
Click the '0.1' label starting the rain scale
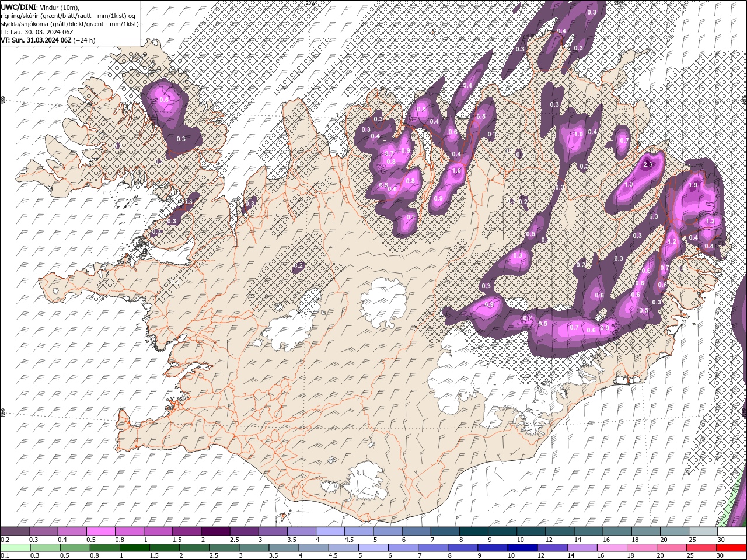click(5, 556)
